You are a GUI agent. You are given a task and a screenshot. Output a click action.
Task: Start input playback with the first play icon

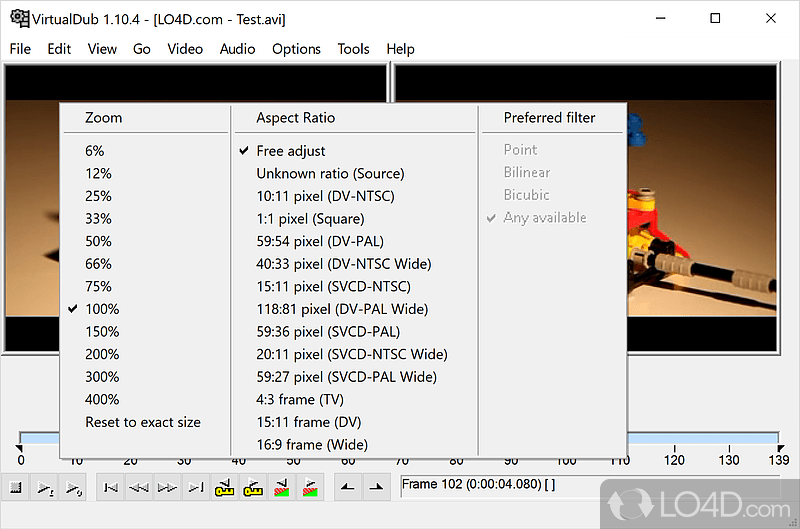coord(45,488)
